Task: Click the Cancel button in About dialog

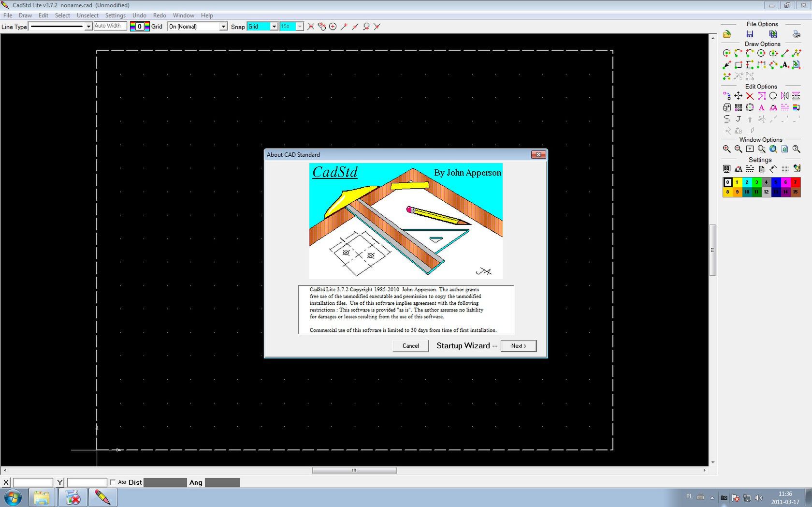Action: tap(410, 346)
